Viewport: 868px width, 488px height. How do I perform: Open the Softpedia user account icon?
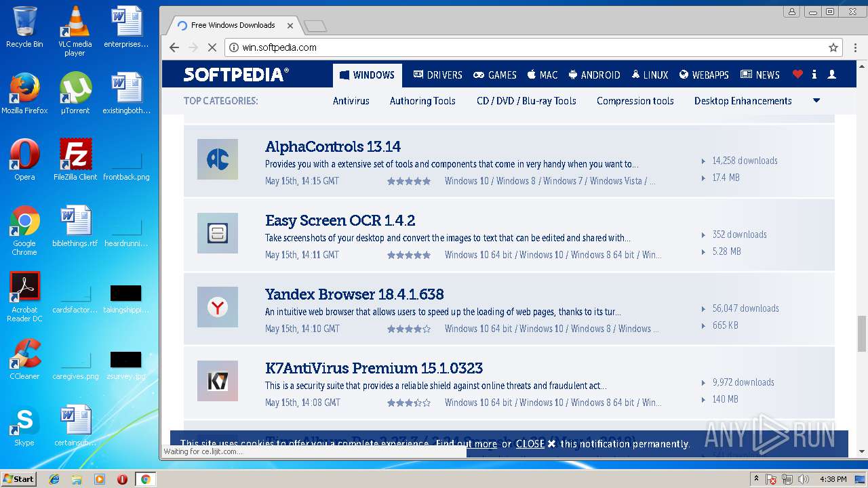pos(832,75)
